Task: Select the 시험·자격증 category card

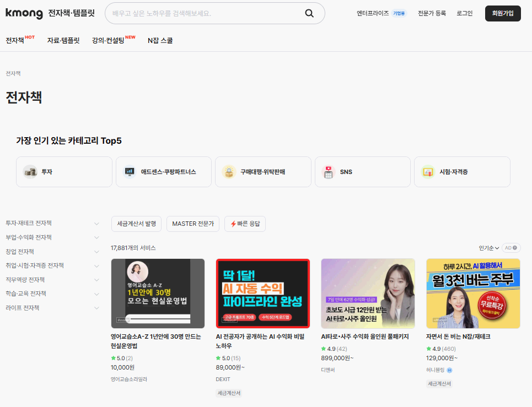Action: 462,172
